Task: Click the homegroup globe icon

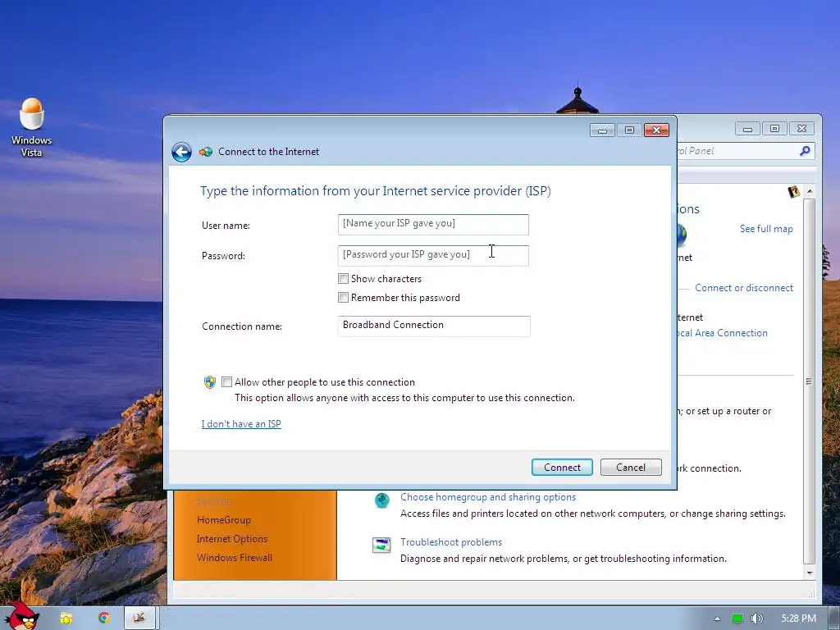Action: 382,500
